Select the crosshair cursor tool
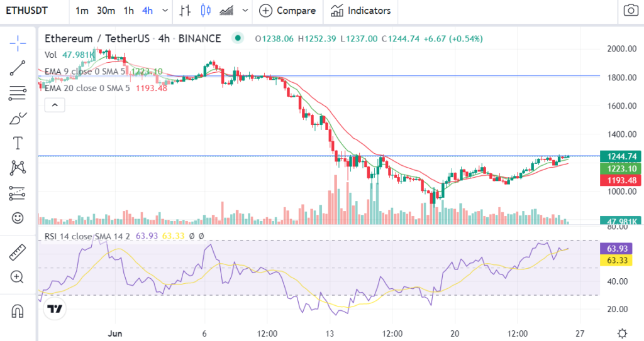 coord(18,43)
